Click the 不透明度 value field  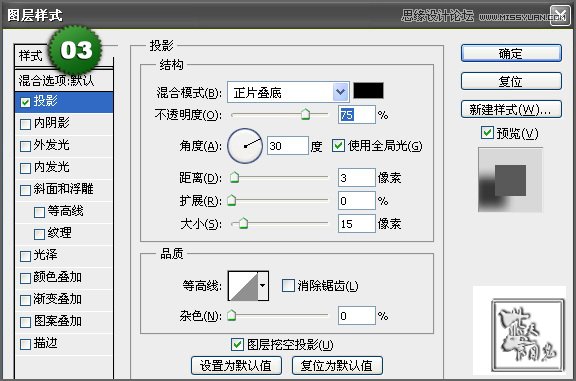pyautogui.click(x=357, y=115)
